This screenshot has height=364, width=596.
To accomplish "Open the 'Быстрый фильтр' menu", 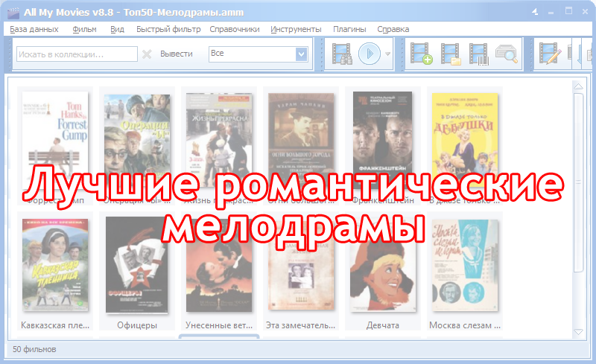I will (168, 30).
